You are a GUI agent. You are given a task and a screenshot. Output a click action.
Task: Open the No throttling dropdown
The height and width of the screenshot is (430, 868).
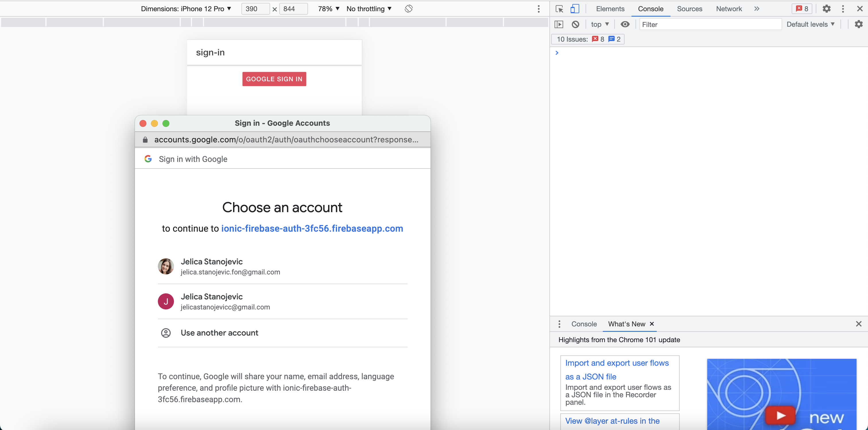coord(369,9)
